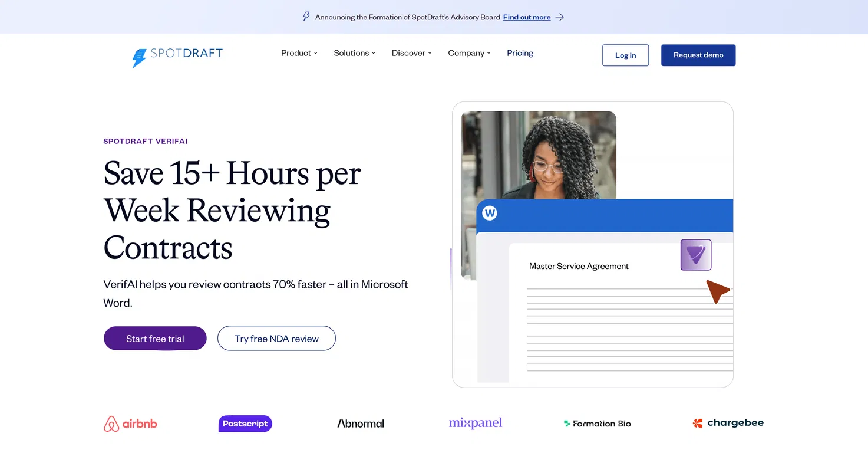Click the arrow next to Find out more

point(560,17)
